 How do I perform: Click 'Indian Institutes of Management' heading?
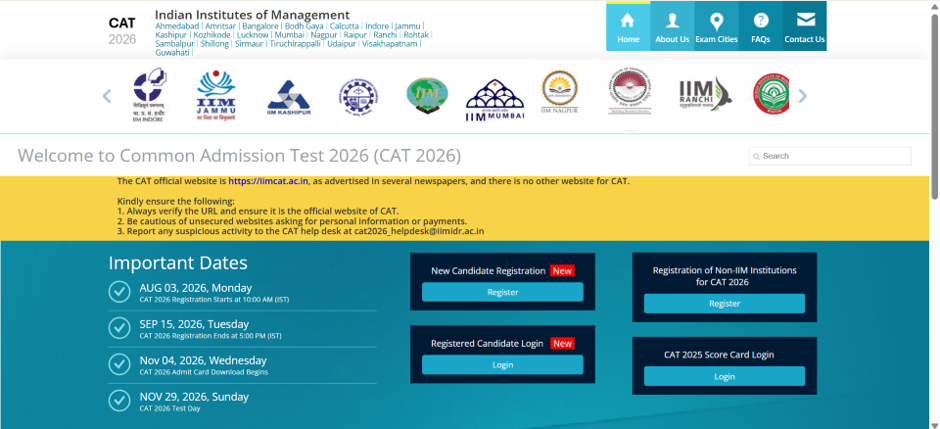252,15
